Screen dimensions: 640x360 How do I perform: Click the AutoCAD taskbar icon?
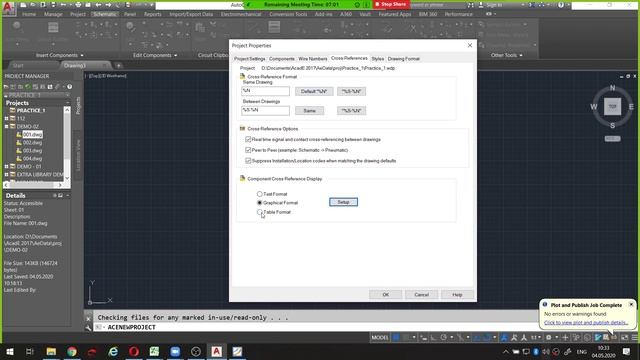click(x=216, y=351)
